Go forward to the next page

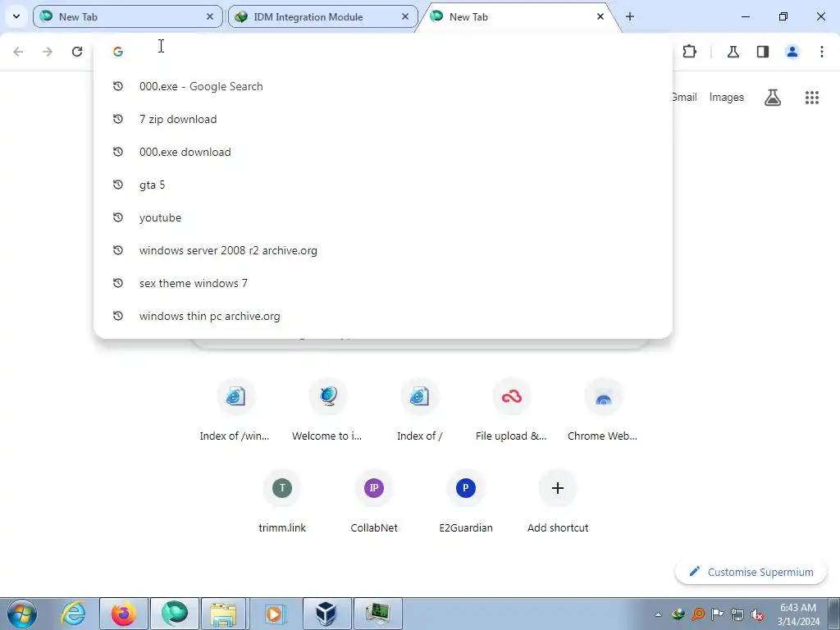48,52
